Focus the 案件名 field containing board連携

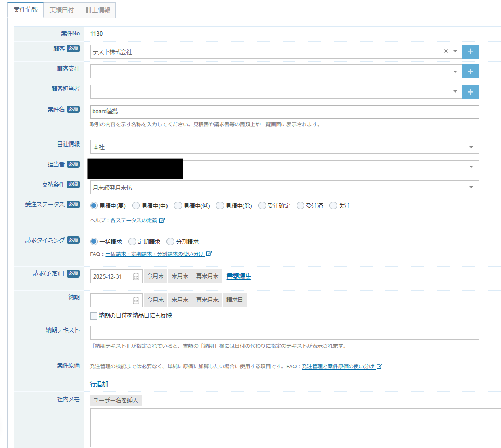coord(285,112)
